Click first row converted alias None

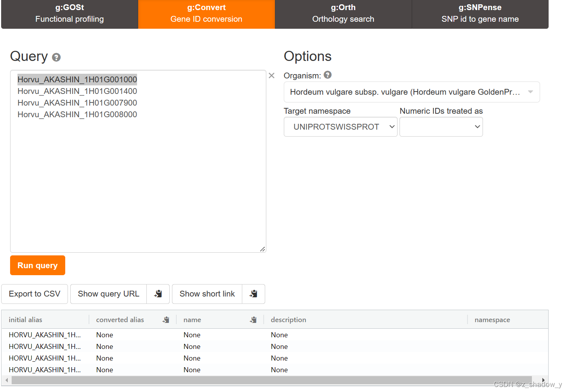coord(104,335)
